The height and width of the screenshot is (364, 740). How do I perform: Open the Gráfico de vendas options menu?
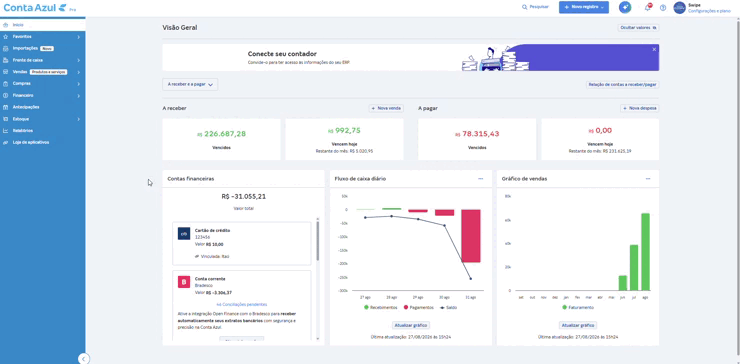point(648,179)
